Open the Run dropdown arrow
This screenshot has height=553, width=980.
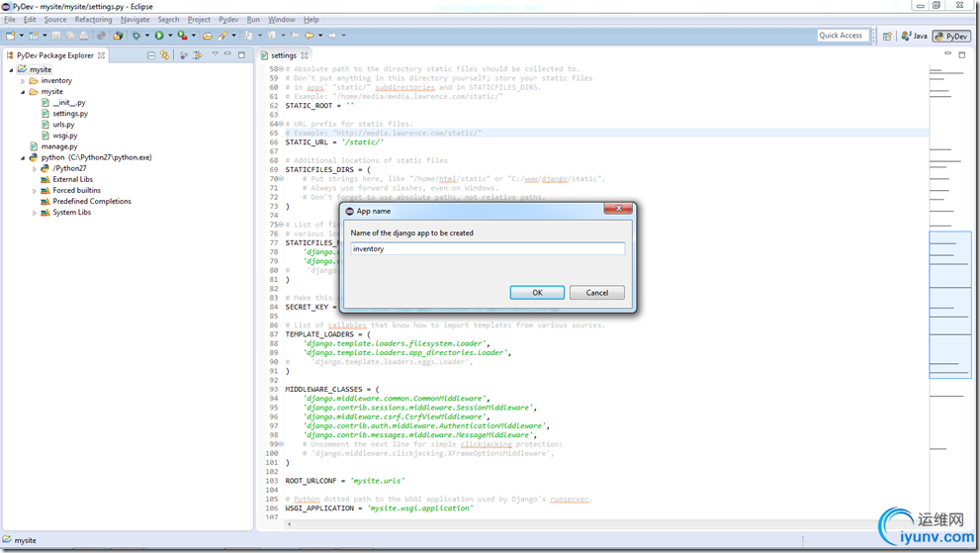click(170, 36)
